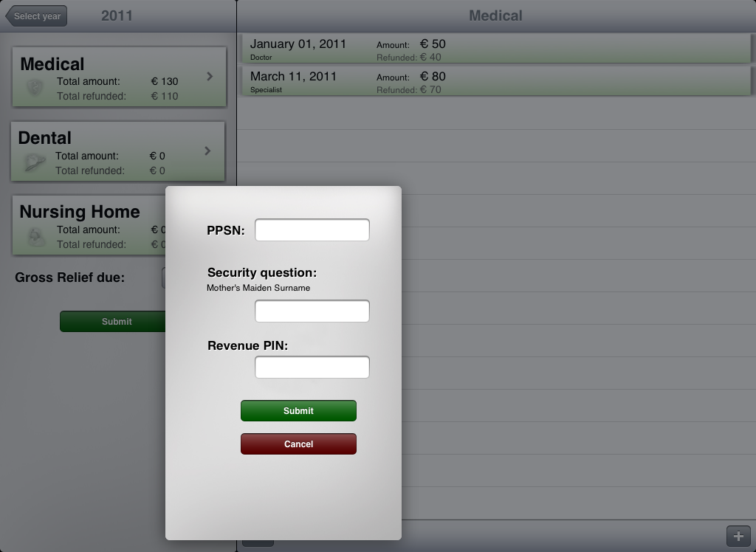756x552 pixels.
Task: Click the Gross Relief due value box
Action: click(163, 278)
